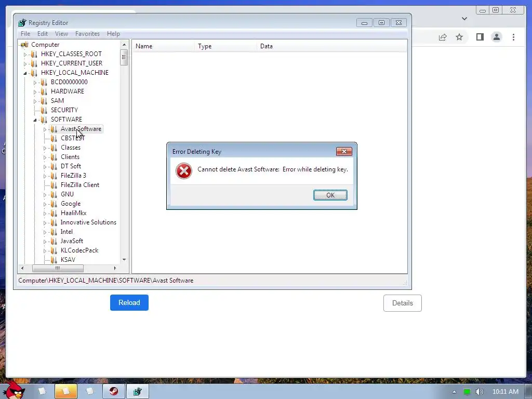Image resolution: width=532 pixels, height=399 pixels.
Task: Click the 10:11 AM taskbar clock
Action: [505, 392]
